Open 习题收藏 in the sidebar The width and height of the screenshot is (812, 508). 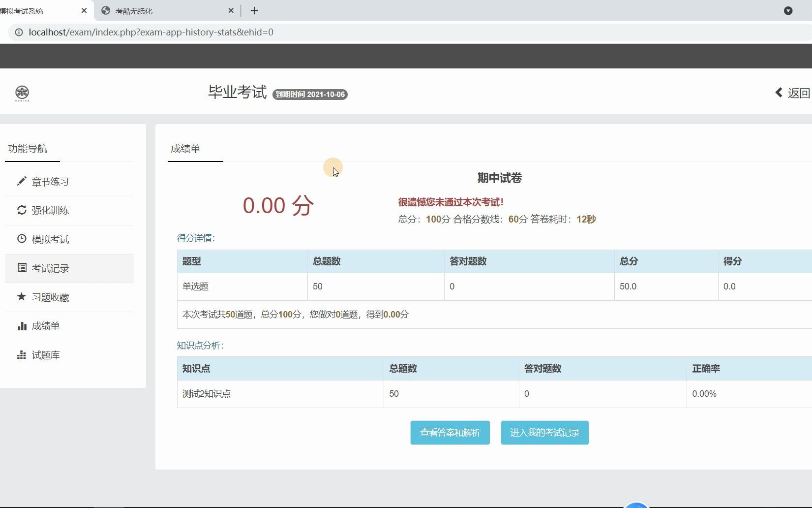(x=69, y=297)
